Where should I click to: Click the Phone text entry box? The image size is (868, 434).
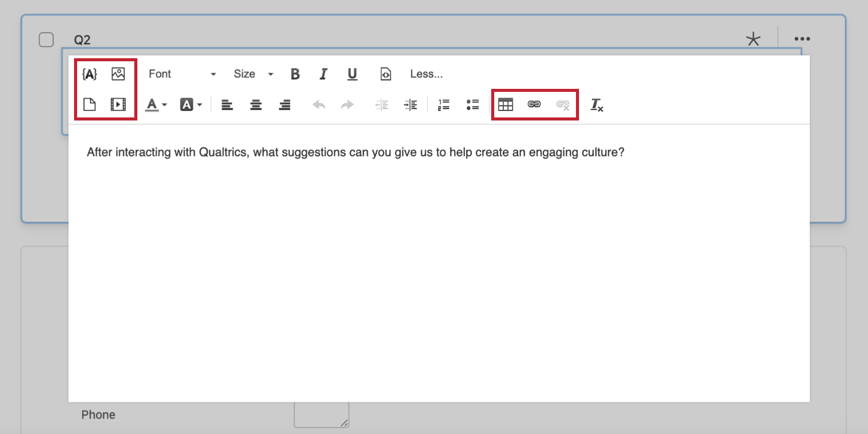click(321, 414)
